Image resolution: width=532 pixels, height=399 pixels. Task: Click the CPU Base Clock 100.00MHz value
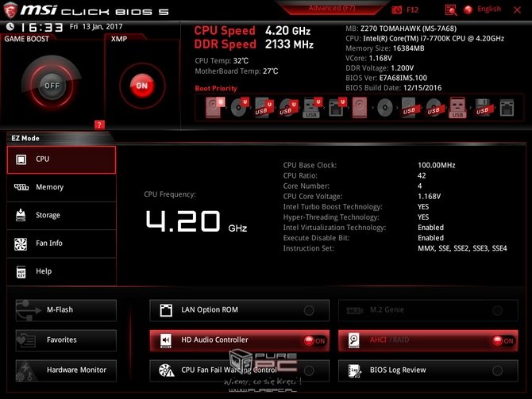click(x=437, y=166)
